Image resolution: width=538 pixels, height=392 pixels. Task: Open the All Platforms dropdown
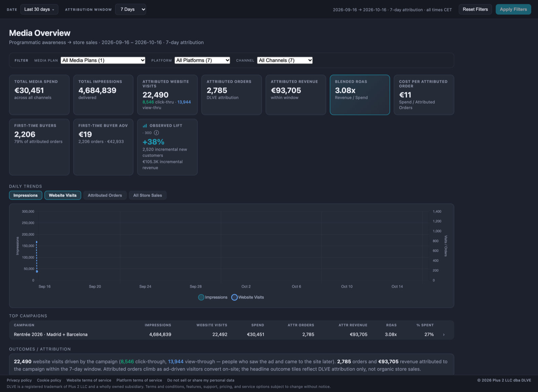click(202, 60)
